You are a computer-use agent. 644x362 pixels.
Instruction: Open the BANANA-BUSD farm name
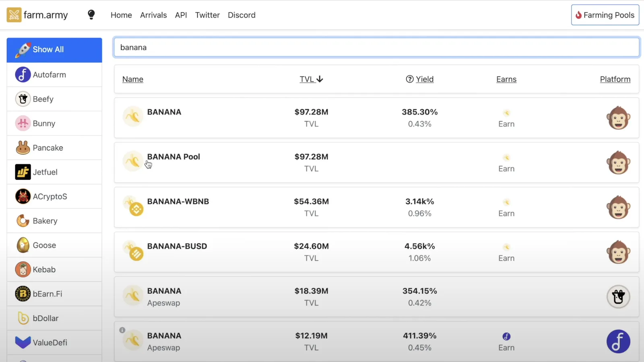pos(177,246)
